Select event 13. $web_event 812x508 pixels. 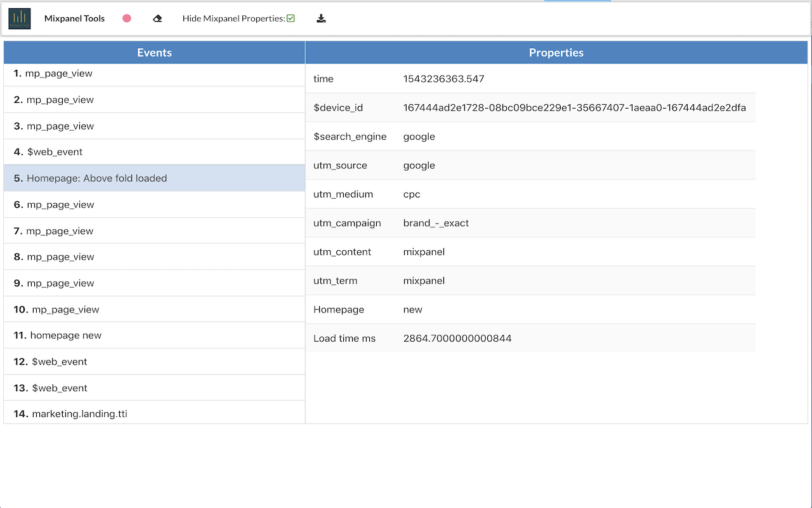[154, 388]
